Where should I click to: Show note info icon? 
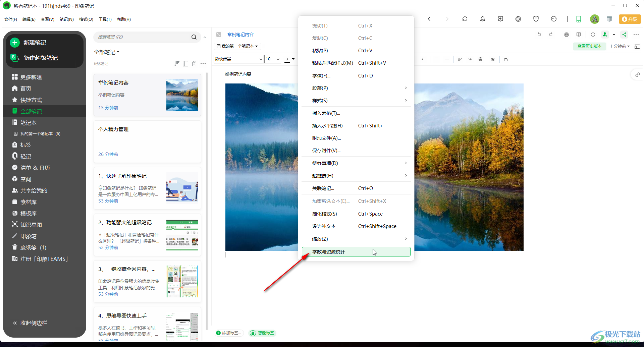point(593,35)
